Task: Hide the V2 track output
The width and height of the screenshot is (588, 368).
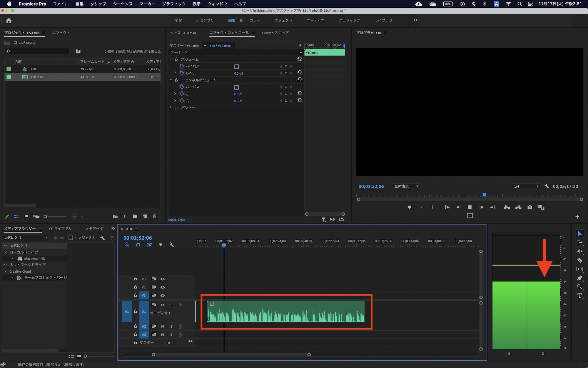Action: pos(163,287)
